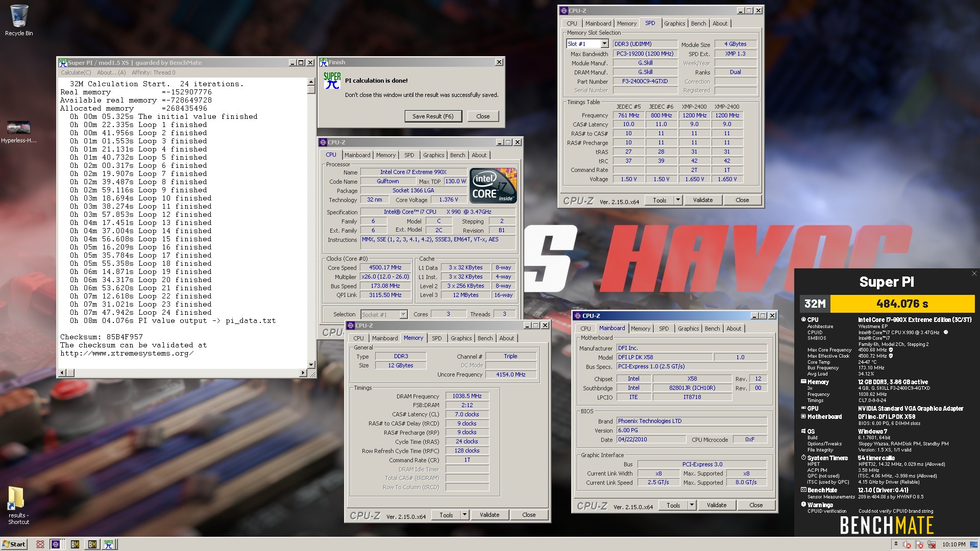This screenshot has height=551, width=980.
Task: Select Graphics tab in Memory CPU-Z window
Action: 461,338
